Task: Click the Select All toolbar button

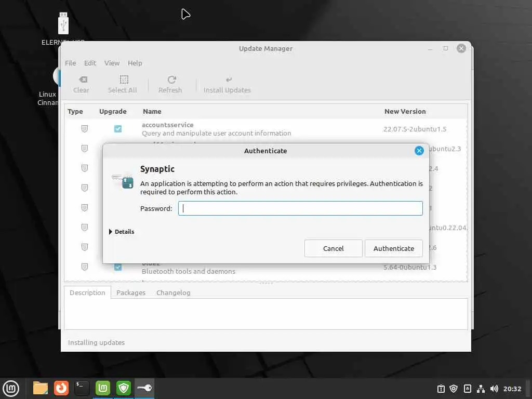Action: click(x=123, y=85)
